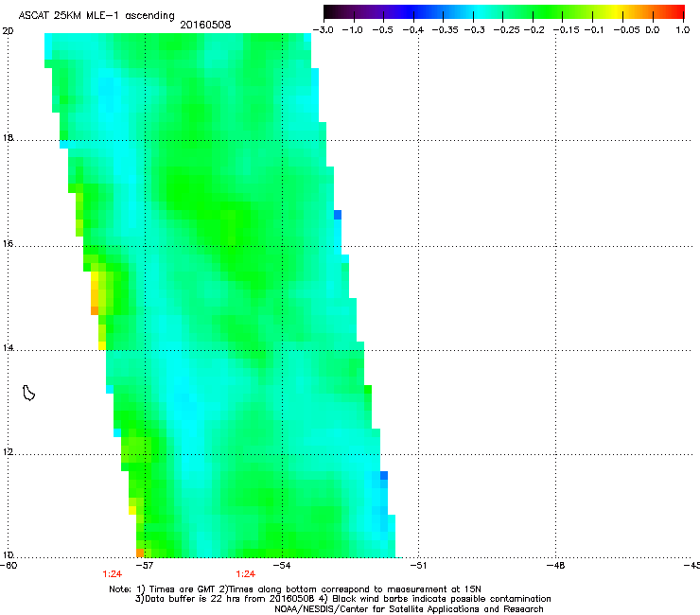Click the -3.0 colorbar label

323,30
